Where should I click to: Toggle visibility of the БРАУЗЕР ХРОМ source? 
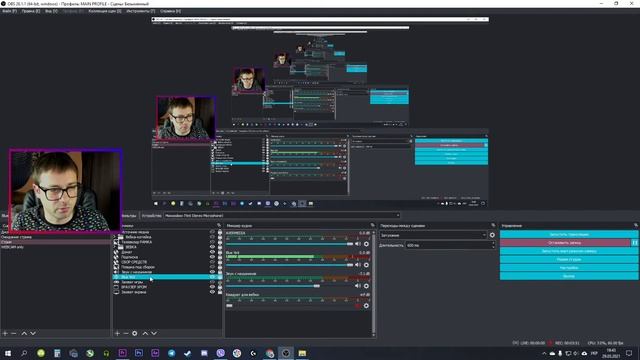212,287
